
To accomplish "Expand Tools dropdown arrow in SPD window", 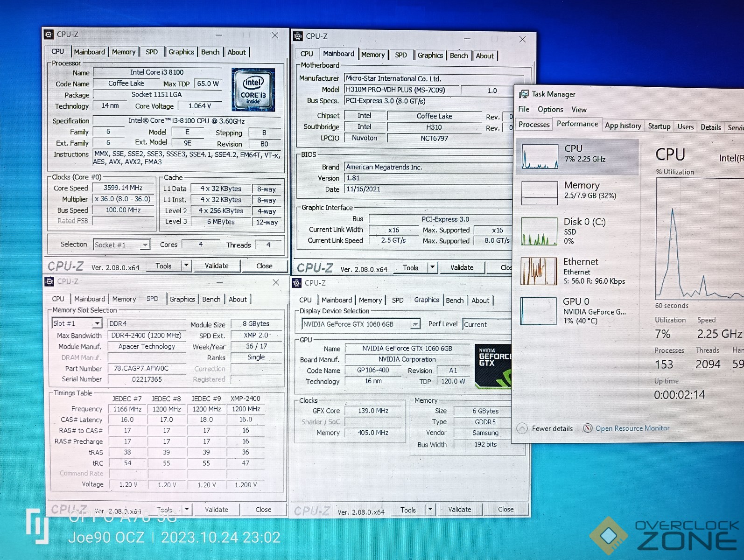I will 187,509.
